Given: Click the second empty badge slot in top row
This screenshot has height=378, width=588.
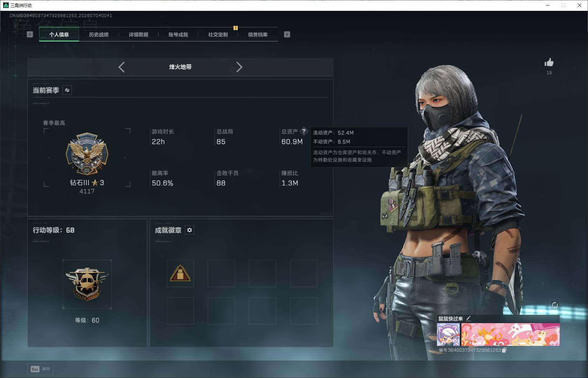Looking at the screenshot, I should pos(263,273).
